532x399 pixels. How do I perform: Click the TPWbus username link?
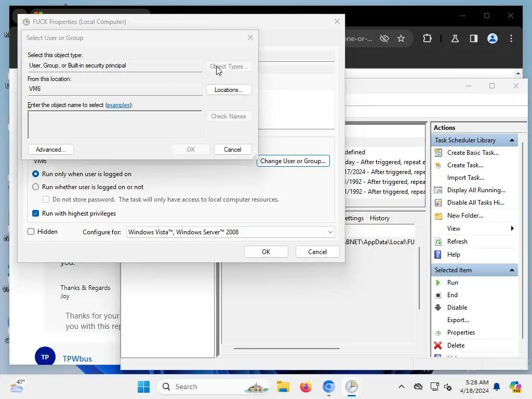[x=77, y=358]
